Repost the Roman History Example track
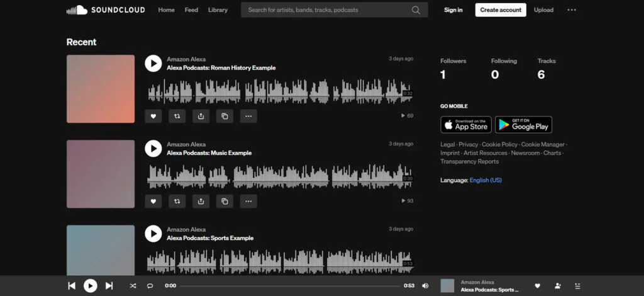Viewport: 644px width, 296px height. pyautogui.click(x=177, y=117)
